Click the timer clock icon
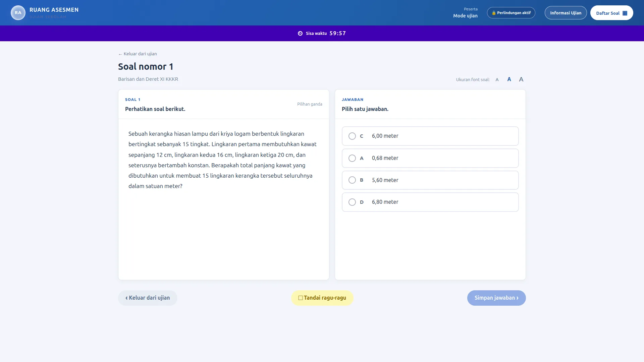This screenshot has height=362, width=644. (300, 34)
